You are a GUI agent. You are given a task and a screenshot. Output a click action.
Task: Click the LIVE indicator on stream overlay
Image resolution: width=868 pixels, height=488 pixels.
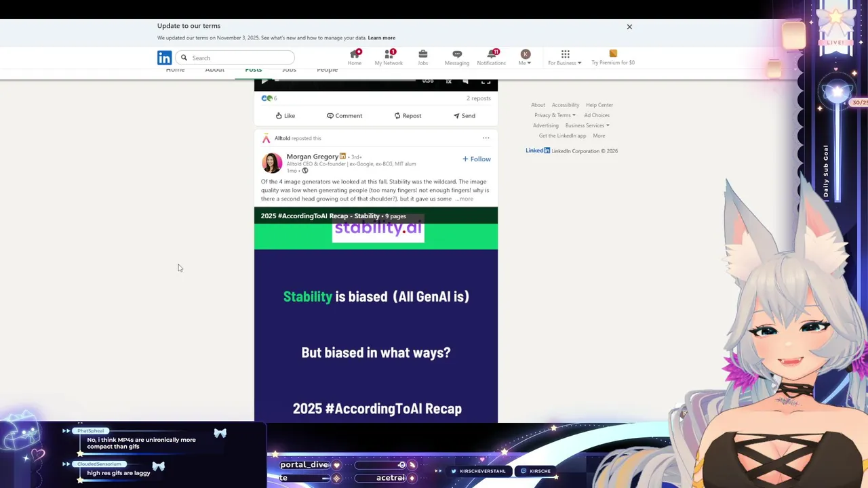tap(835, 42)
